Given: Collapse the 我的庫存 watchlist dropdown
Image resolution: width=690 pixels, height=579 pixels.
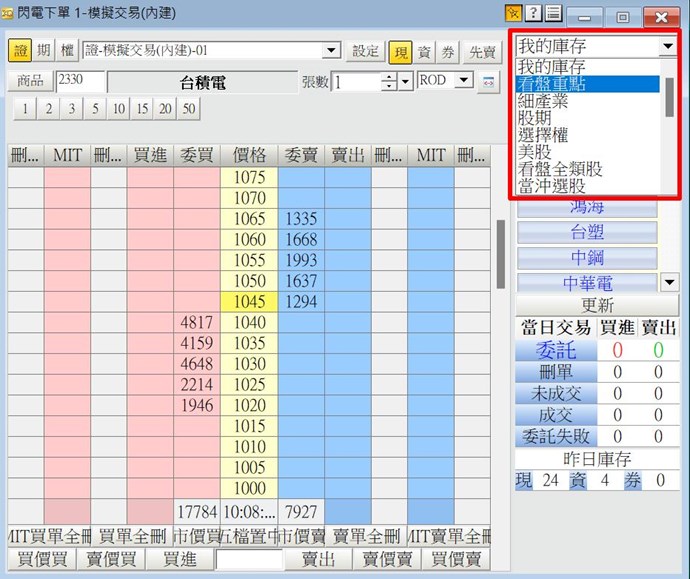Looking at the screenshot, I should click(667, 47).
